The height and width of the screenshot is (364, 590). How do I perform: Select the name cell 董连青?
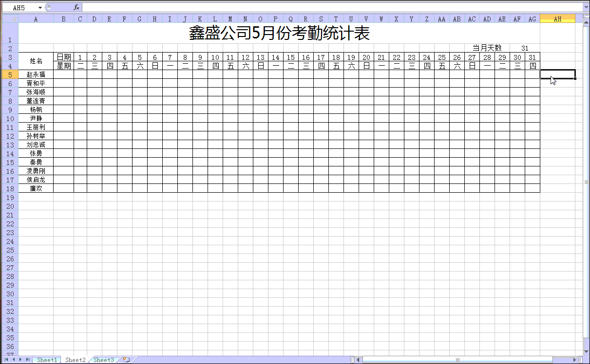tap(36, 101)
